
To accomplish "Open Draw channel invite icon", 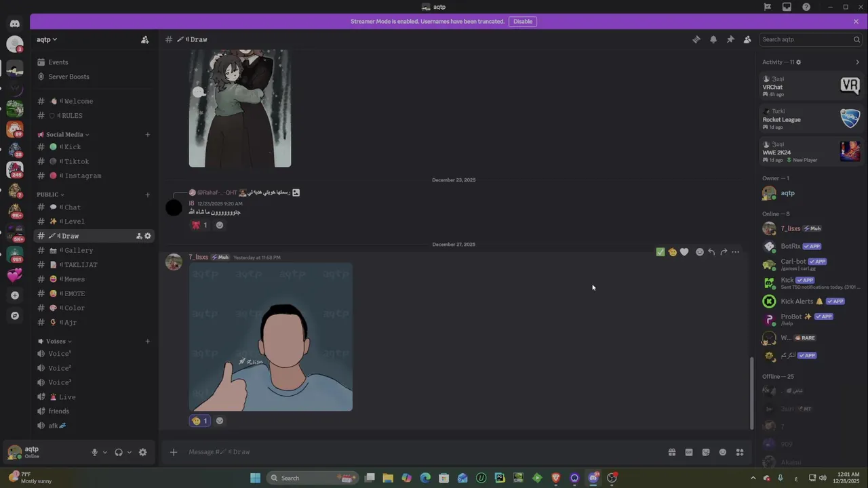I will [139, 236].
